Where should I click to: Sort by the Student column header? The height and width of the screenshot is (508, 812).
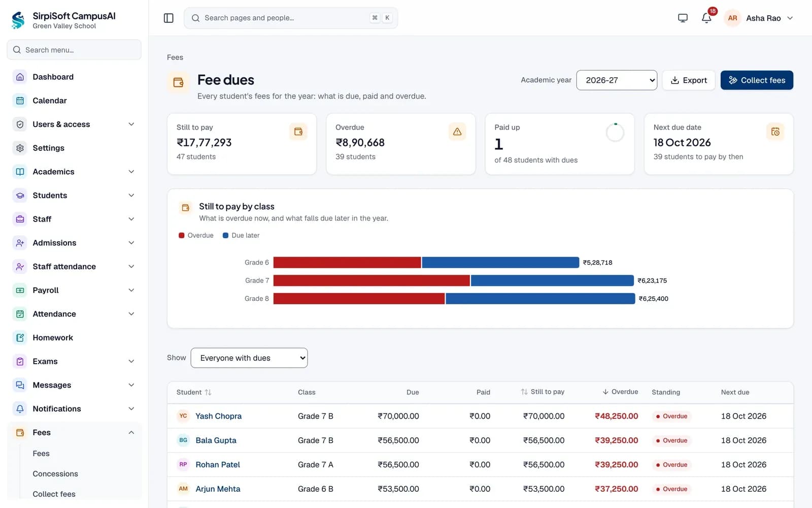pos(194,392)
